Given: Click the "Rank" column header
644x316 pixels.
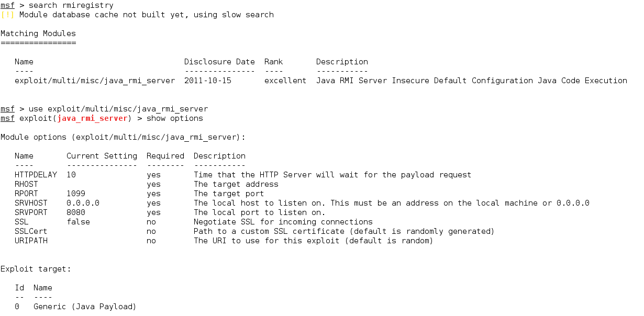Looking at the screenshot, I should click(x=273, y=62).
